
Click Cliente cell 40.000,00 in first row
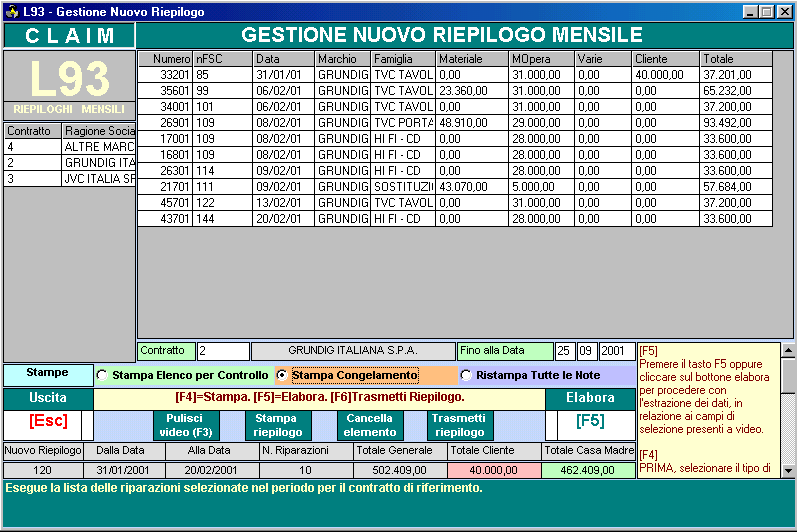665,75
